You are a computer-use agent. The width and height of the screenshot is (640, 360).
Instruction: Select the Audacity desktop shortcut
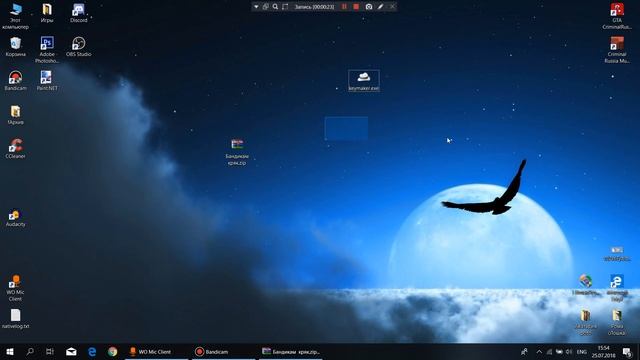(x=16, y=217)
